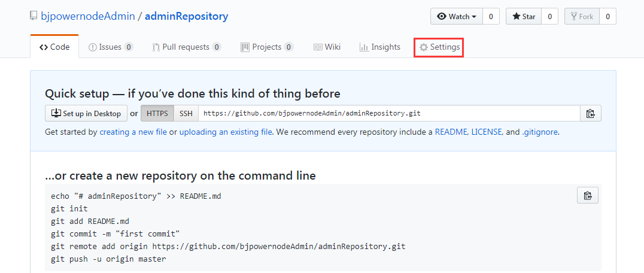Copy the repository clone URL to clipboard
Screen dimensions: 644x273
[590, 114]
